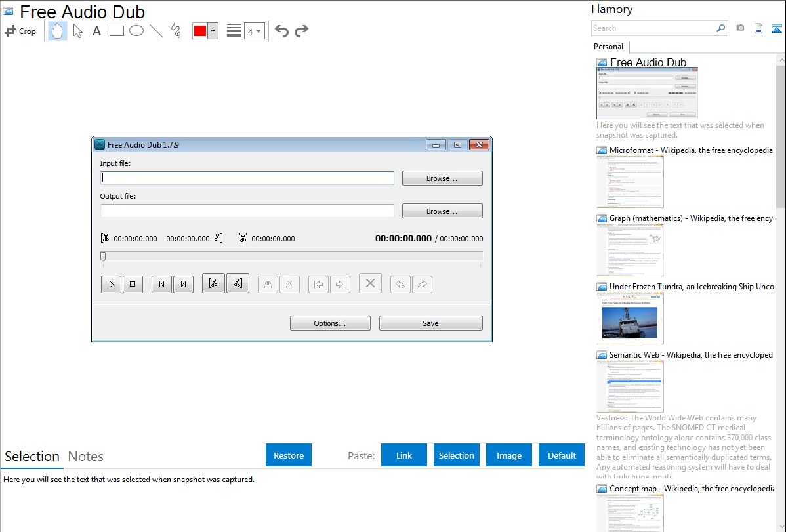Set selection start with scissors button
Viewport: 786px width, 532px height.
[x=213, y=283]
